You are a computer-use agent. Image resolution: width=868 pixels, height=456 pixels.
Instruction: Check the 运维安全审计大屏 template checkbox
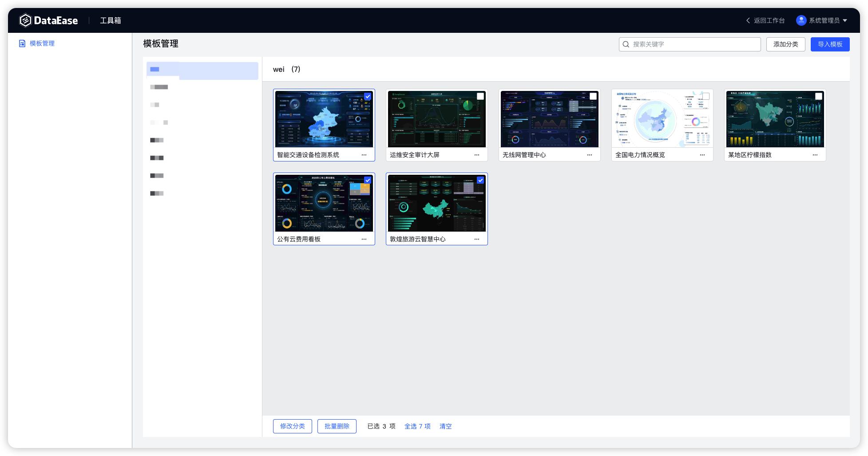point(480,96)
